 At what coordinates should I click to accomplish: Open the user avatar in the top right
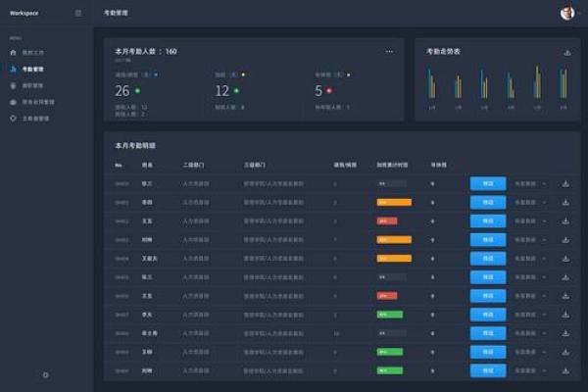pyautogui.click(x=567, y=13)
